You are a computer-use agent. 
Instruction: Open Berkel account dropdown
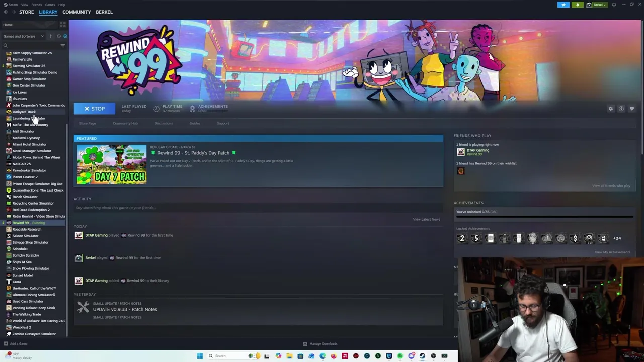(597, 5)
